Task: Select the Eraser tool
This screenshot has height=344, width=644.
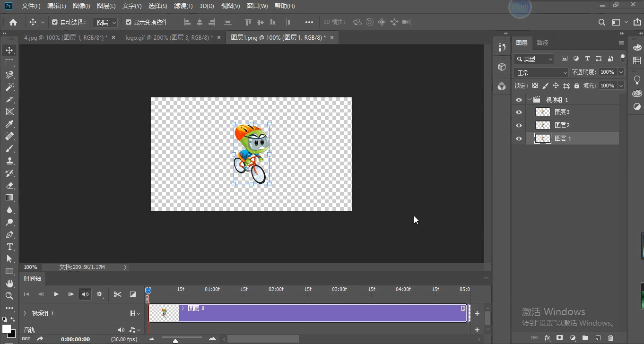Action: [x=9, y=185]
